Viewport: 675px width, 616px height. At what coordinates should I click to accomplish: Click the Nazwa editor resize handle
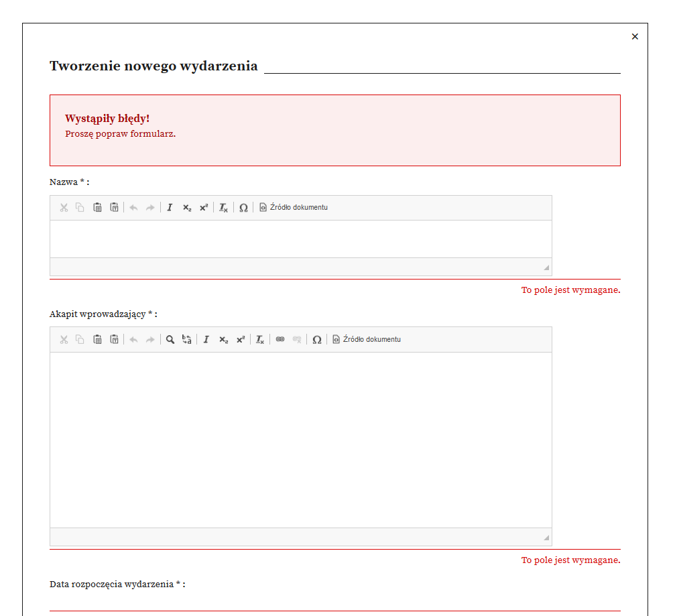pos(546,267)
